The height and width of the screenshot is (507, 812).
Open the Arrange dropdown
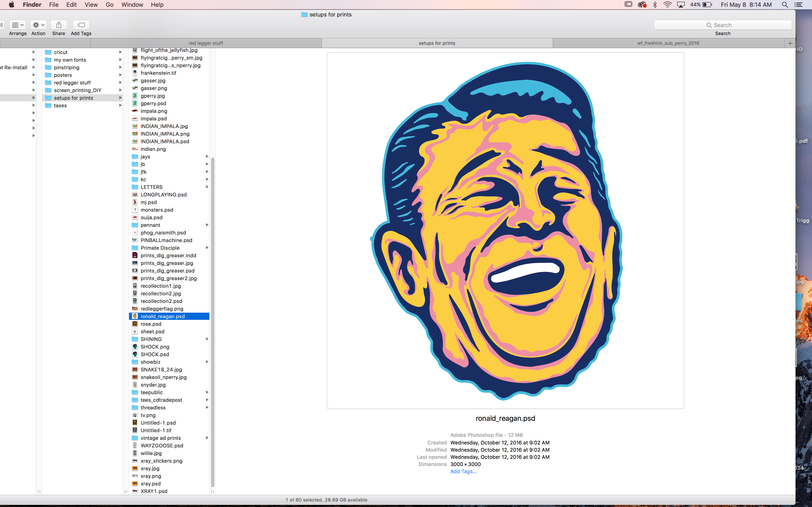click(18, 25)
